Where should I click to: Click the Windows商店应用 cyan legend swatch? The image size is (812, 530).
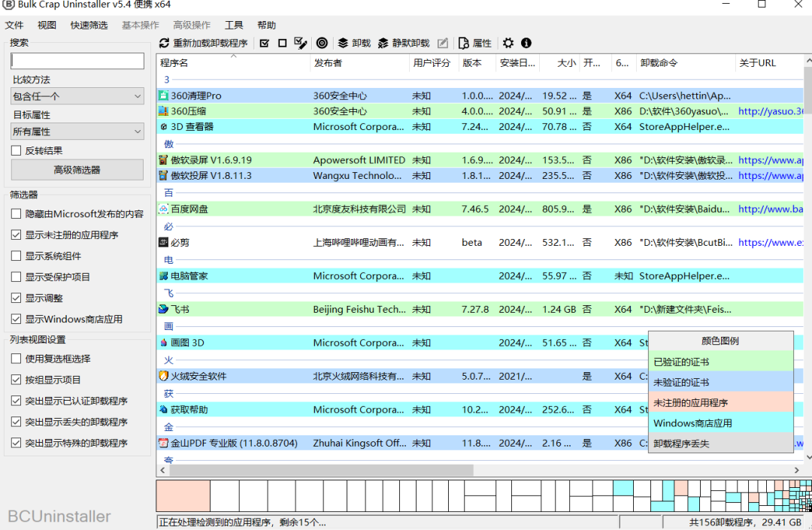point(721,422)
